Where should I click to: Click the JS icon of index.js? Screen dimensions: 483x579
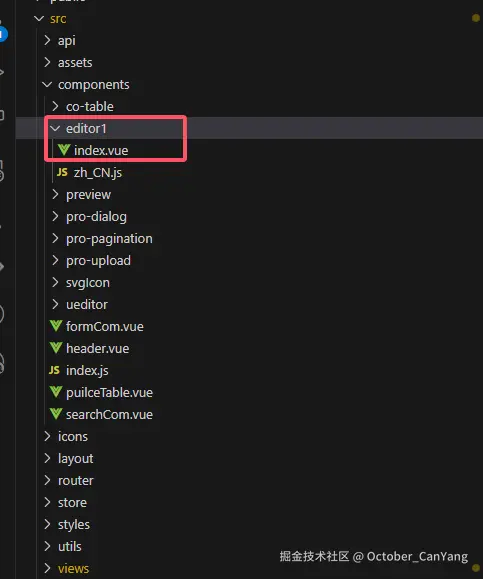[54, 370]
